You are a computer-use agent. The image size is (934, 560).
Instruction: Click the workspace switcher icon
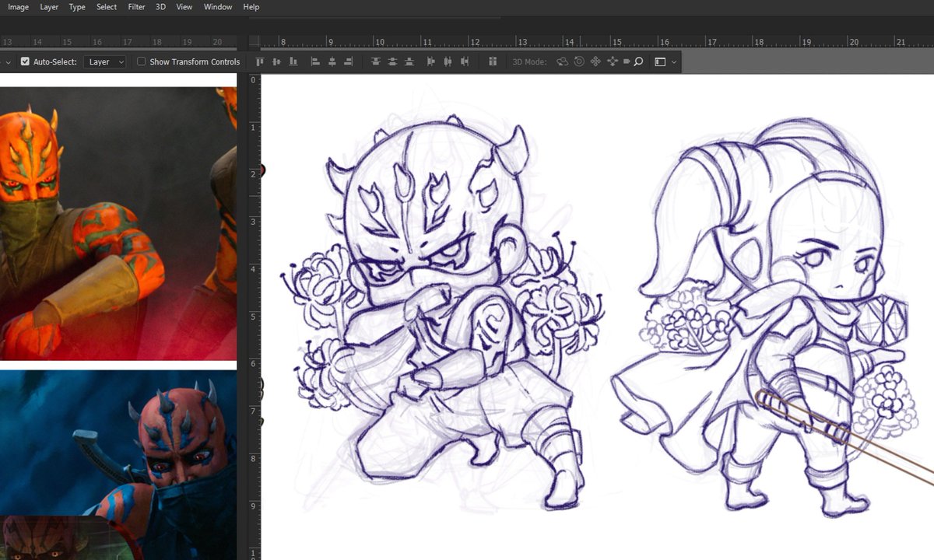pos(660,61)
